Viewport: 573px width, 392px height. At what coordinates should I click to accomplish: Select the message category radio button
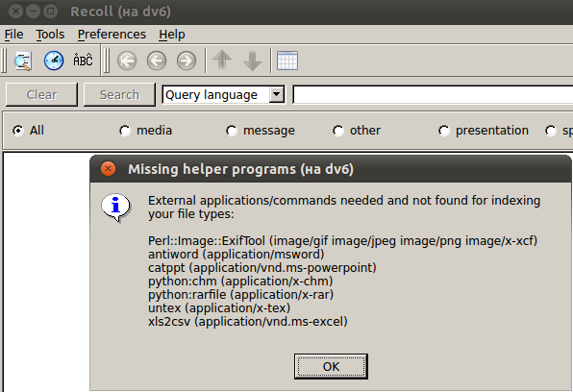(232, 131)
